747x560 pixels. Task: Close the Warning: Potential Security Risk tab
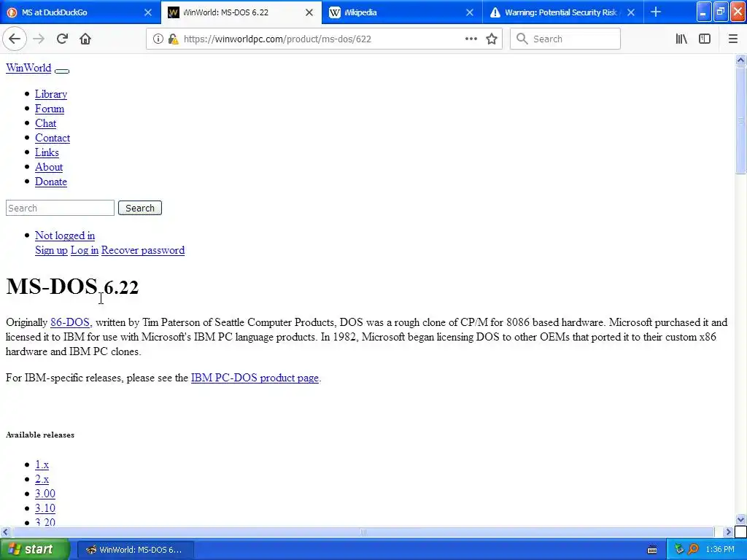point(631,12)
